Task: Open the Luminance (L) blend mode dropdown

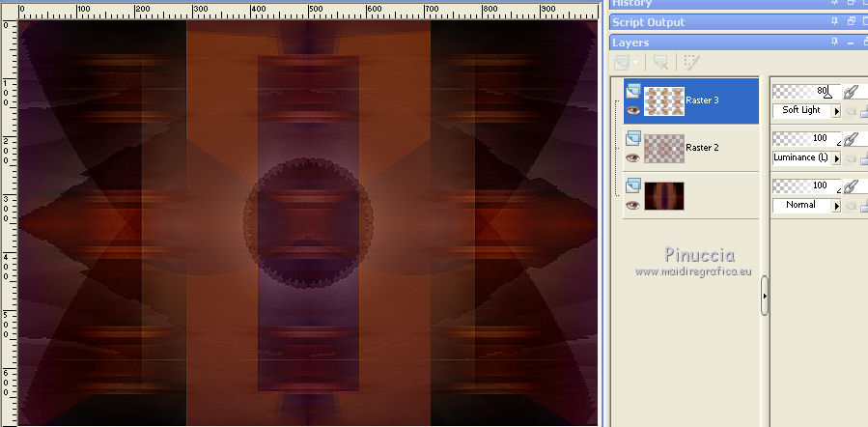Action: coord(806,157)
